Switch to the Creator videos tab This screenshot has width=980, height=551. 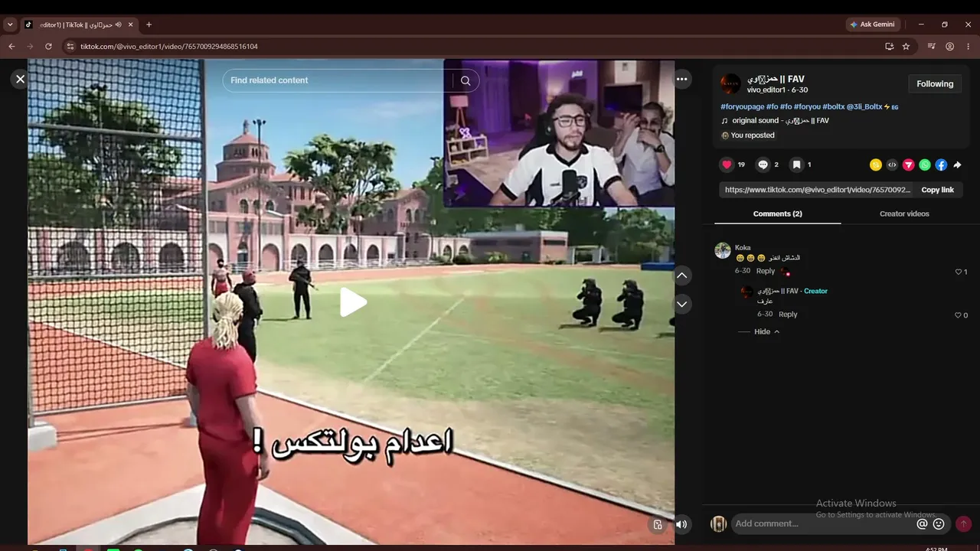[904, 214]
